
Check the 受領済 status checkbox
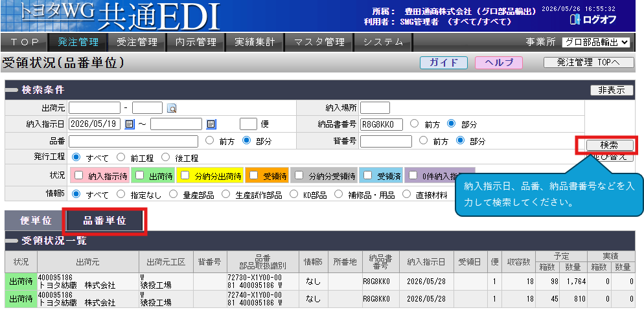click(368, 175)
